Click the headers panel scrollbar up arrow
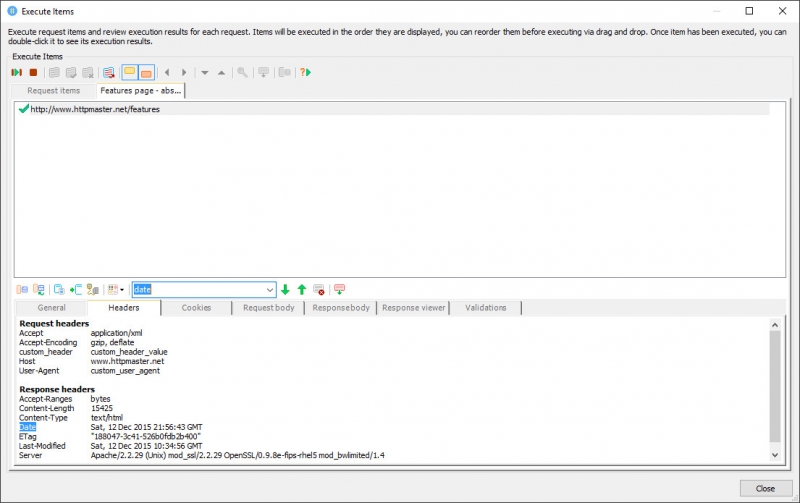This screenshot has height=503, width=800. [774, 324]
